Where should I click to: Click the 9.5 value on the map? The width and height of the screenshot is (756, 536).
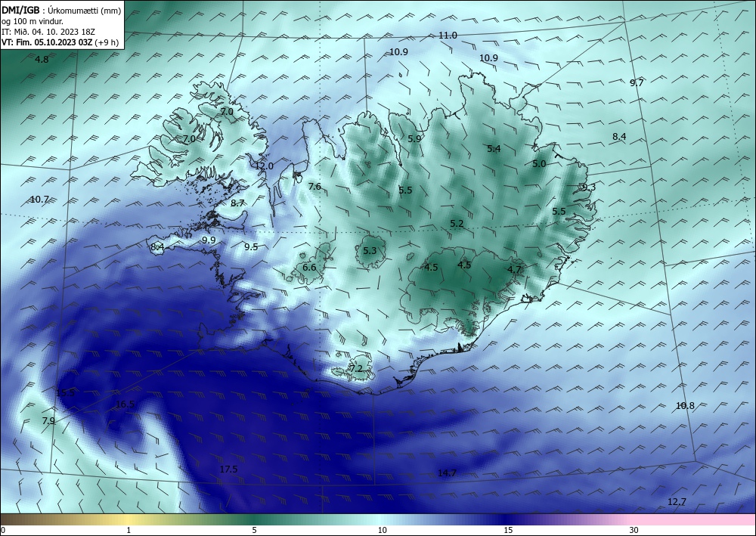(251, 246)
